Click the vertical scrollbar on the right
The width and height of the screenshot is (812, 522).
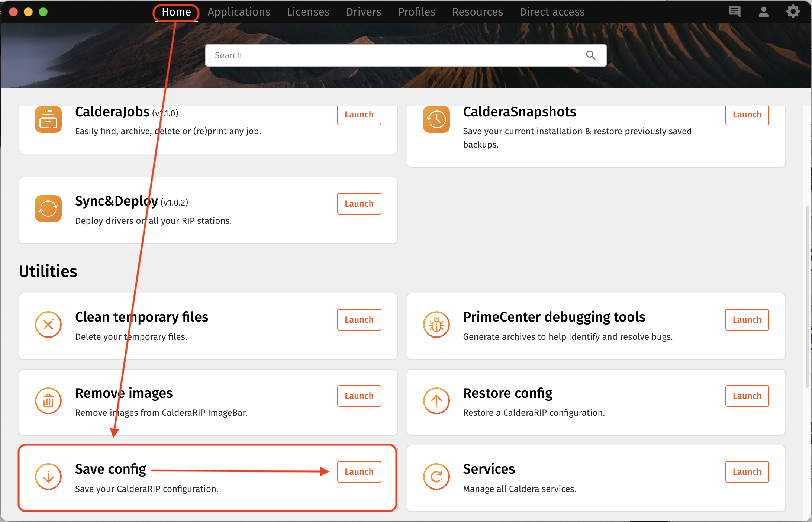pyautogui.click(x=807, y=297)
